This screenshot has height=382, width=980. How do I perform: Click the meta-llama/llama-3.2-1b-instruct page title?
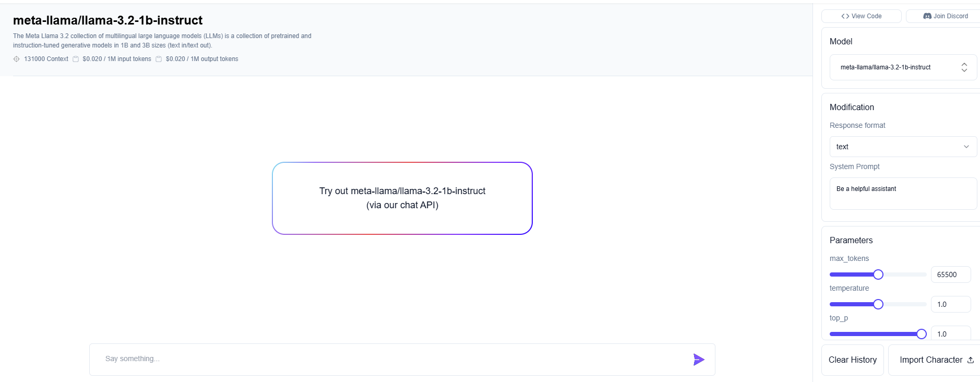pos(107,20)
